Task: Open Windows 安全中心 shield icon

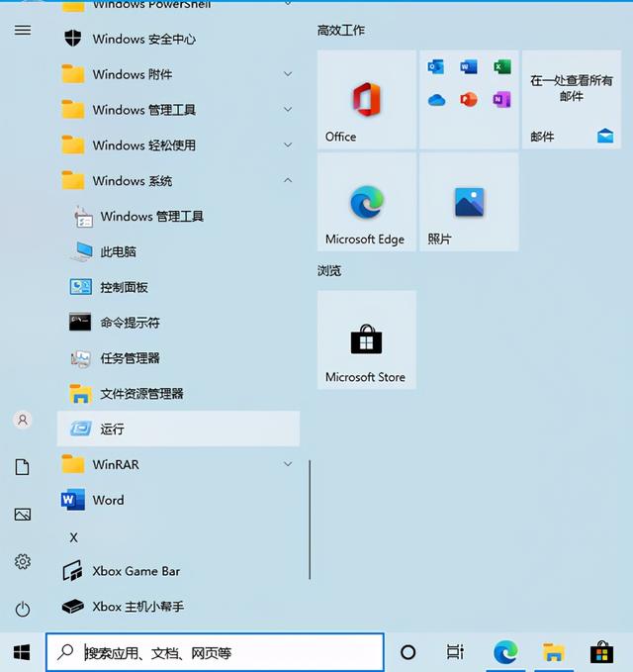Action: pyautogui.click(x=73, y=39)
